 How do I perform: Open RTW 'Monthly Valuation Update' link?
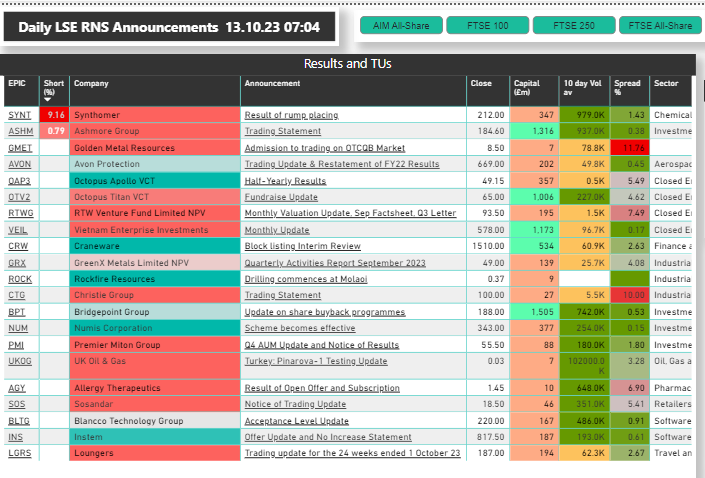tap(350, 213)
